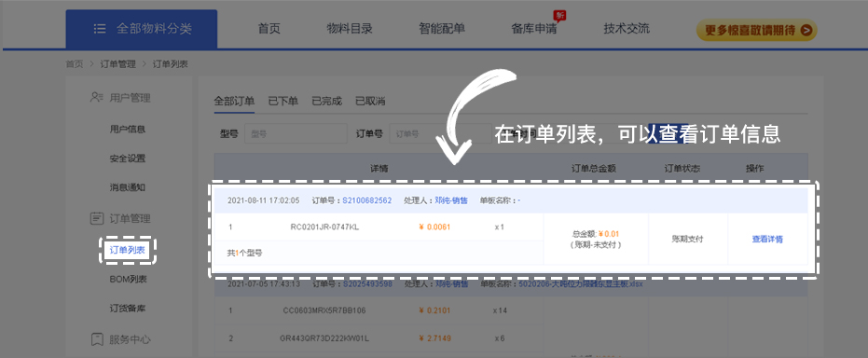Switch to the 已完成 tab

click(x=326, y=102)
